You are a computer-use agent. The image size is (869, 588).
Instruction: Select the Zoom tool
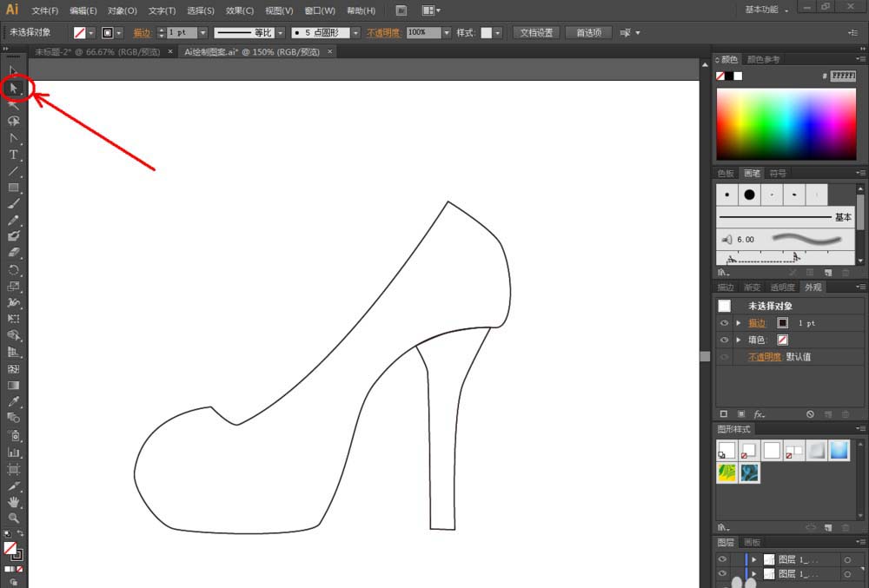14,518
